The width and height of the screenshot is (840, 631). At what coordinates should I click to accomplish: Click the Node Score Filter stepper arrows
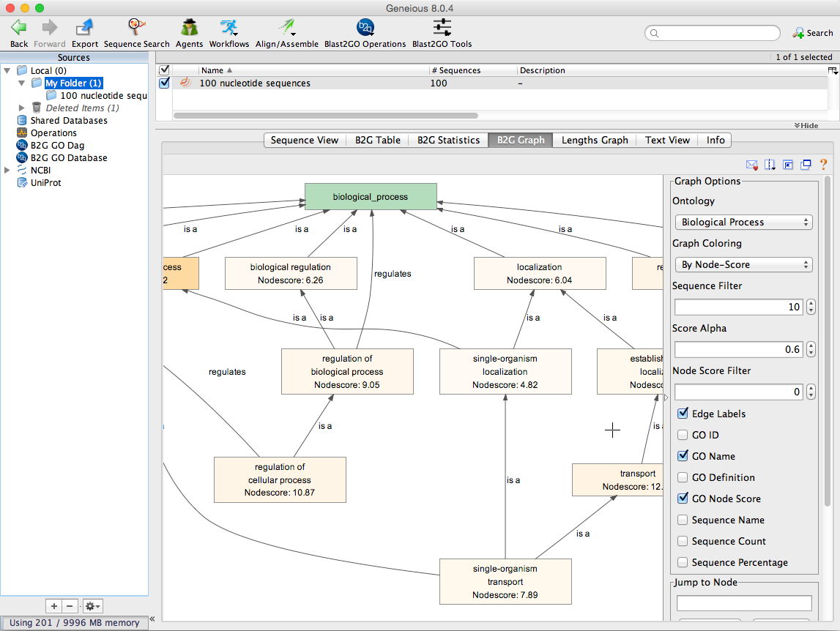[x=811, y=392]
